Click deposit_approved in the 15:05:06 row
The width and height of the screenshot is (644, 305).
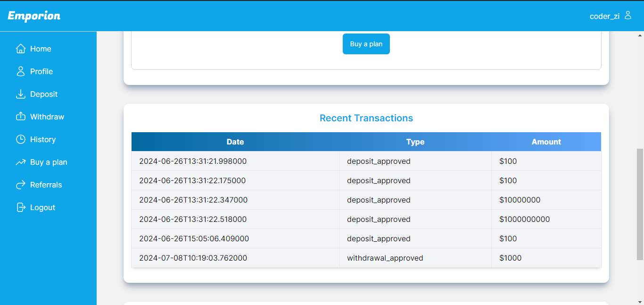pos(379,238)
